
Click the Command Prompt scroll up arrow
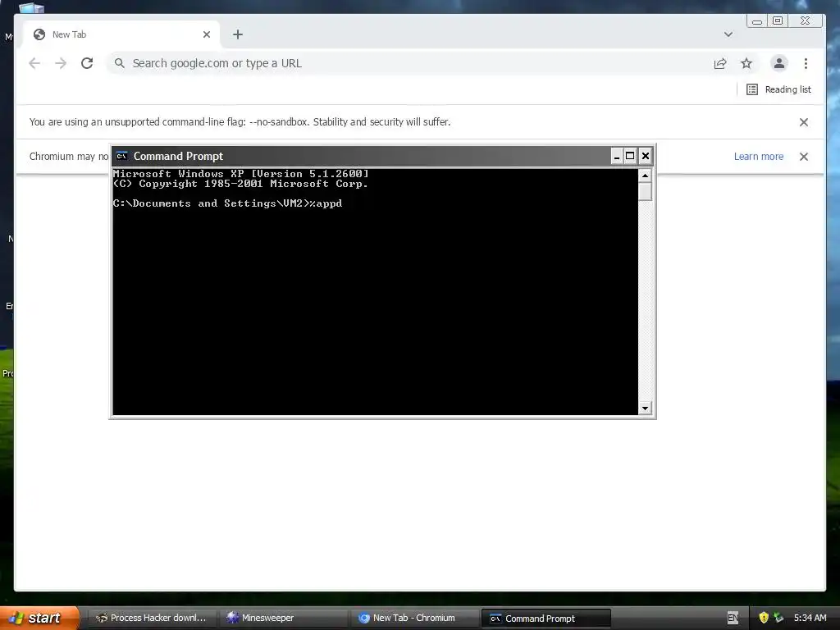(645, 176)
